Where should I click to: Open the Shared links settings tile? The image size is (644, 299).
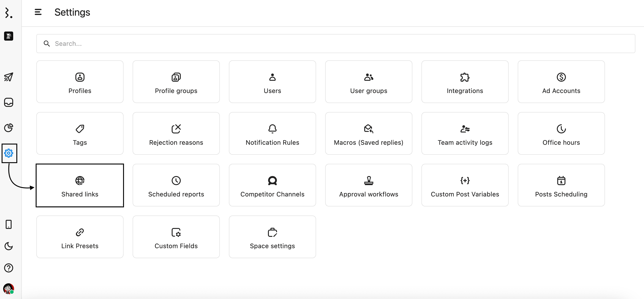(x=79, y=185)
